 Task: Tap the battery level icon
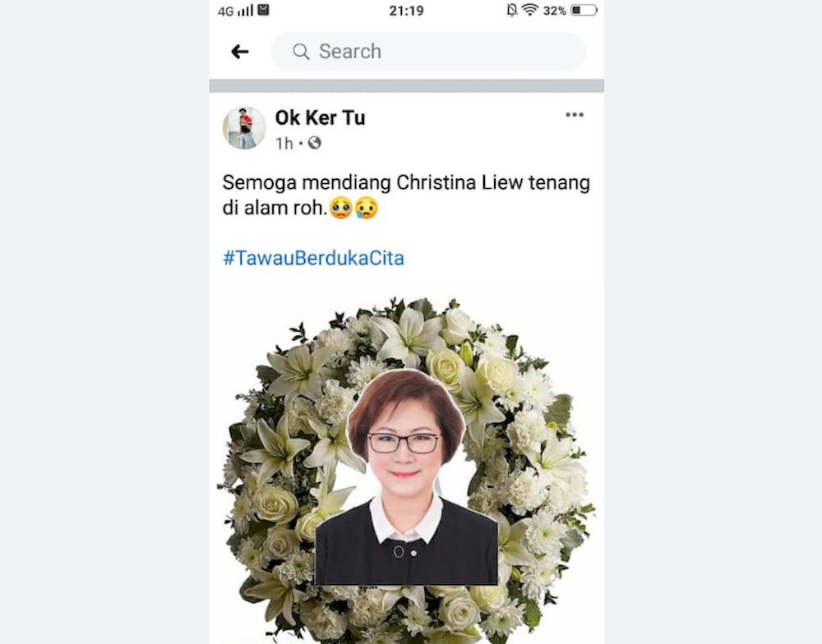coord(584,10)
